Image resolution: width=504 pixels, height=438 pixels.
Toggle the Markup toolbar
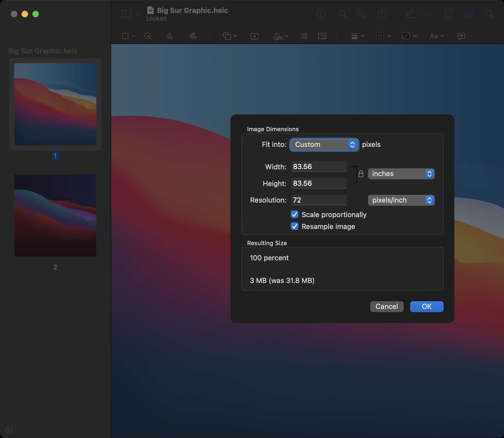(468, 14)
